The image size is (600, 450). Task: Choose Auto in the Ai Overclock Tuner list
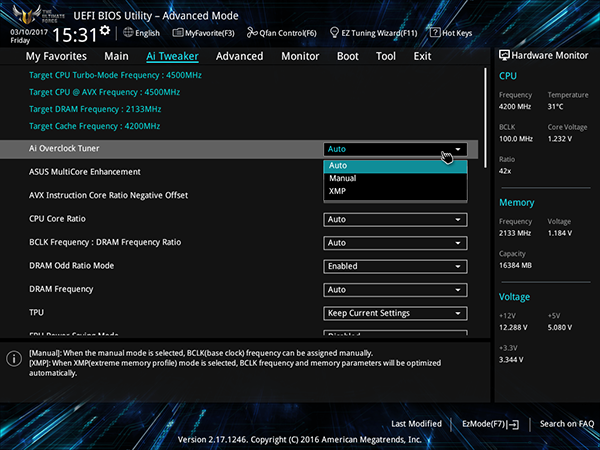click(x=395, y=166)
